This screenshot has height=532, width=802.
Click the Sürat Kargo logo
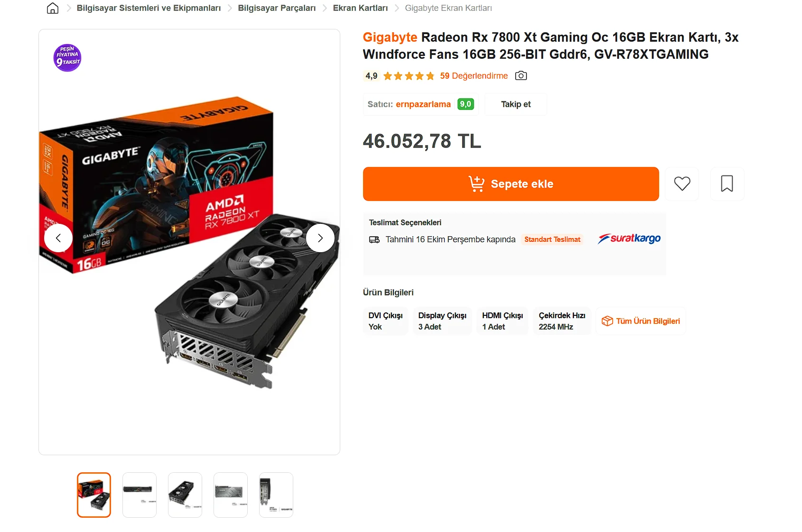pyautogui.click(x=629, y=238)
